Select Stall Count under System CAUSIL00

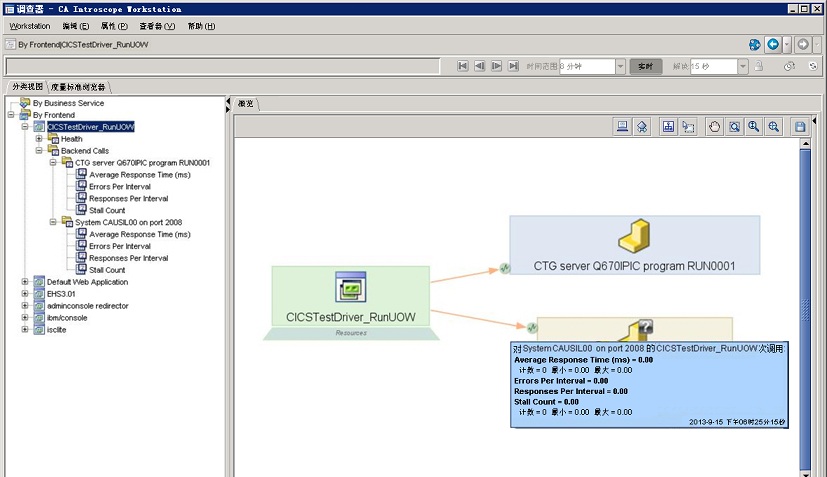[107, 270]
